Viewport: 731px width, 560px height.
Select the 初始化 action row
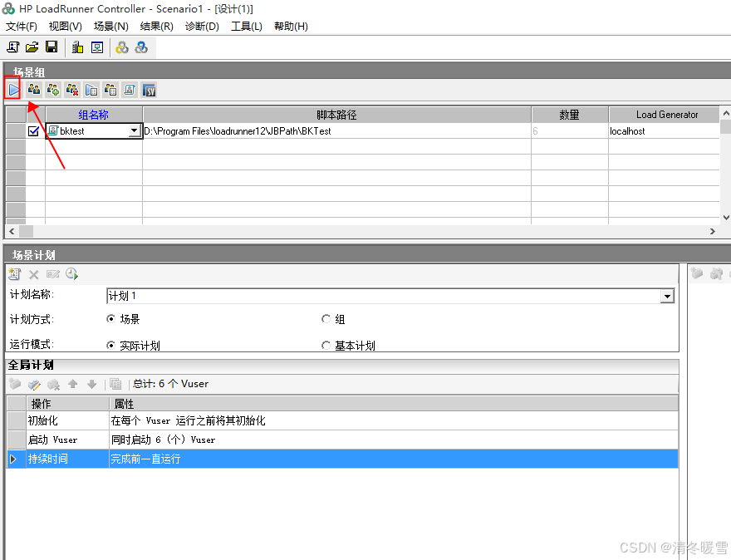pos(342,420)
